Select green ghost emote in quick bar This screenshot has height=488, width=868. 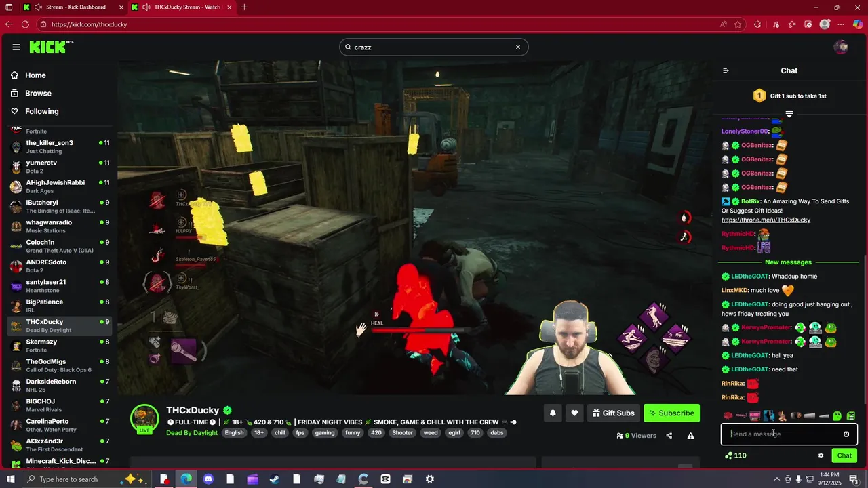pyautogui.click(x=837, y=415)
